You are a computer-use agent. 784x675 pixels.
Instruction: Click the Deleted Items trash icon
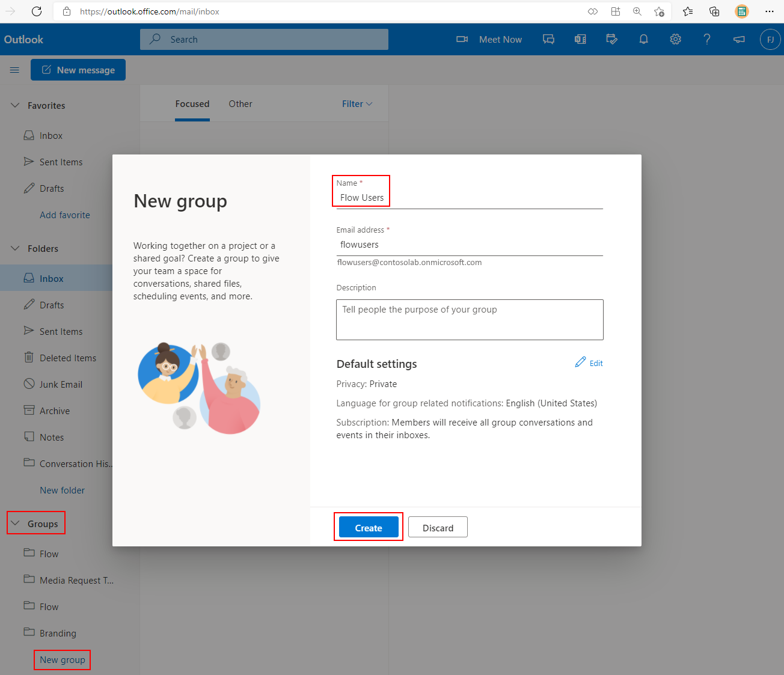pos(28,357)
